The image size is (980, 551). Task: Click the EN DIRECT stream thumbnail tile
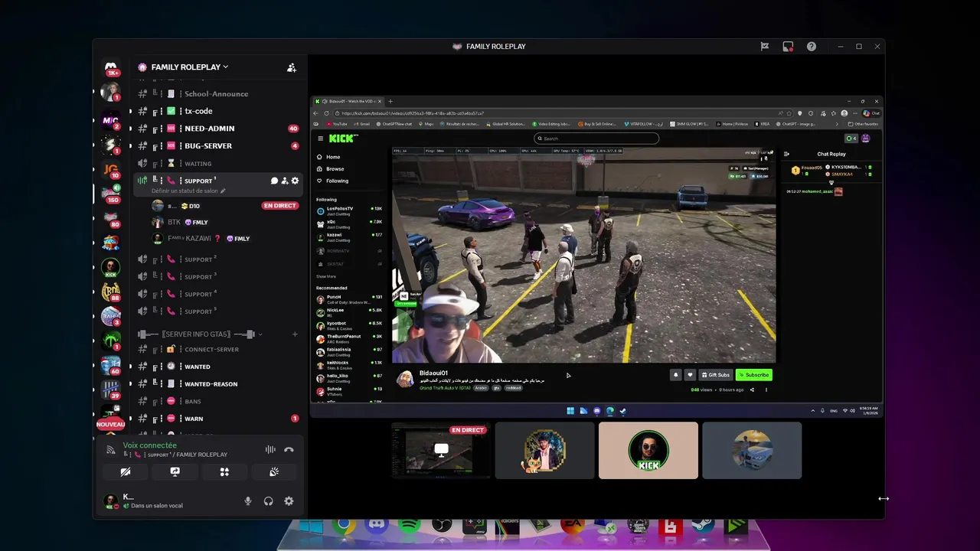(441, 451)
